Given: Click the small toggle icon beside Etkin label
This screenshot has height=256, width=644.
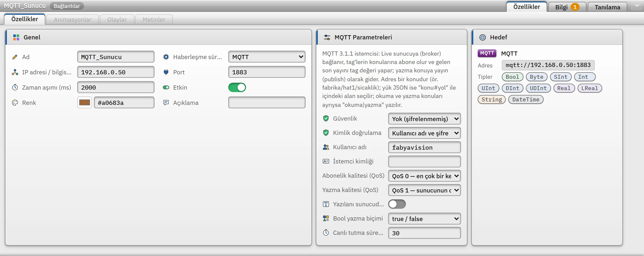Looking at the screenshot, I should coord(166,88).
